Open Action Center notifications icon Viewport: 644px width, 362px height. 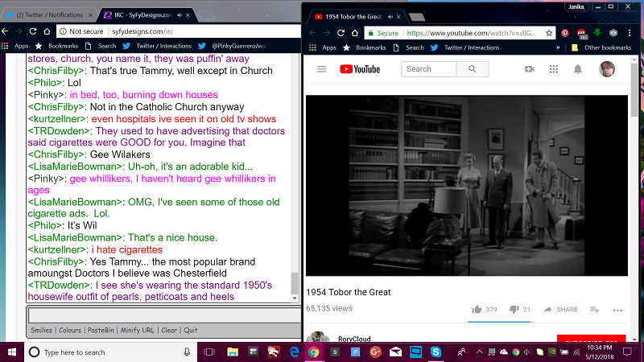[x=627, y=352]
